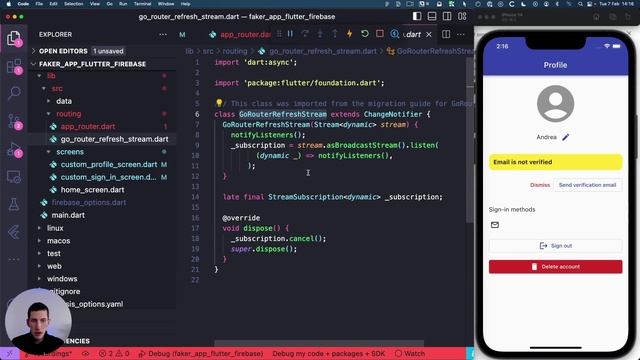Expand the macos folder
Viewport: 640px width, 360px height.
[58, 241]
